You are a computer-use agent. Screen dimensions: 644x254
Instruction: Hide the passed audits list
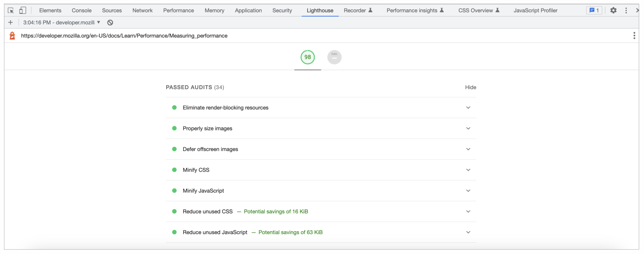click(470, 87)
